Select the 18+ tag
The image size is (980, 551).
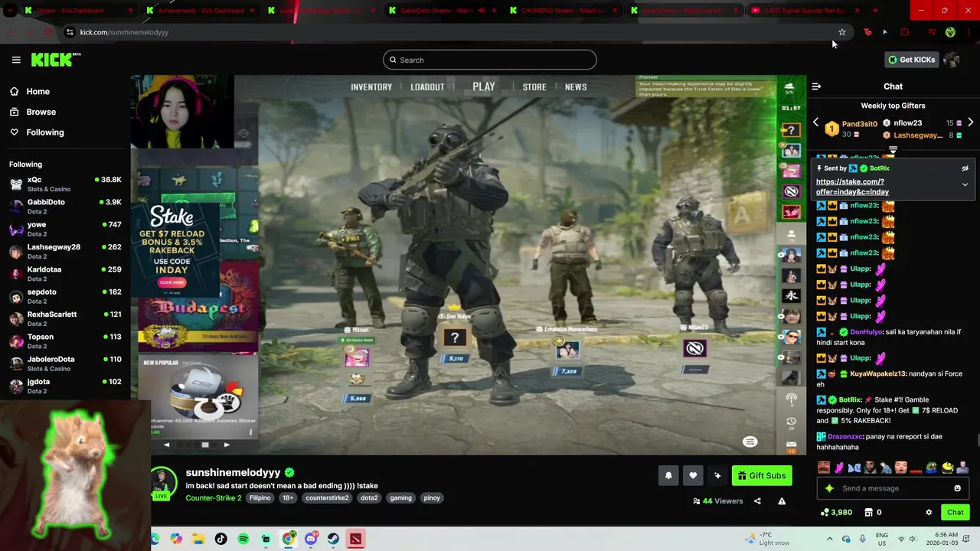(x=288, y=498)
